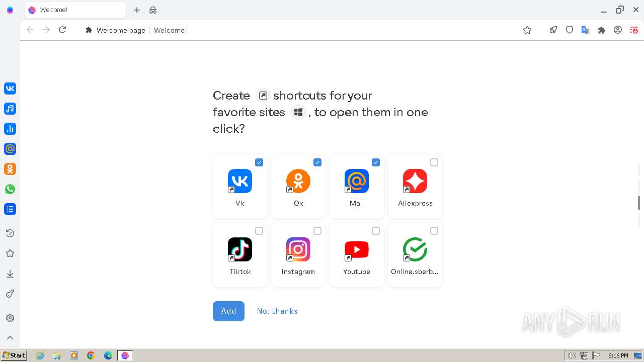Open the Mail.ru sidebar shortcut
644x362 pixels.
pyautogui.click(x=10, y=149)
